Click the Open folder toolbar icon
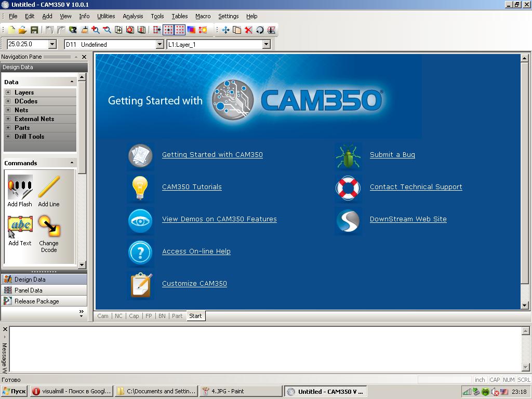The image size is (532, 399). point(22,30)
